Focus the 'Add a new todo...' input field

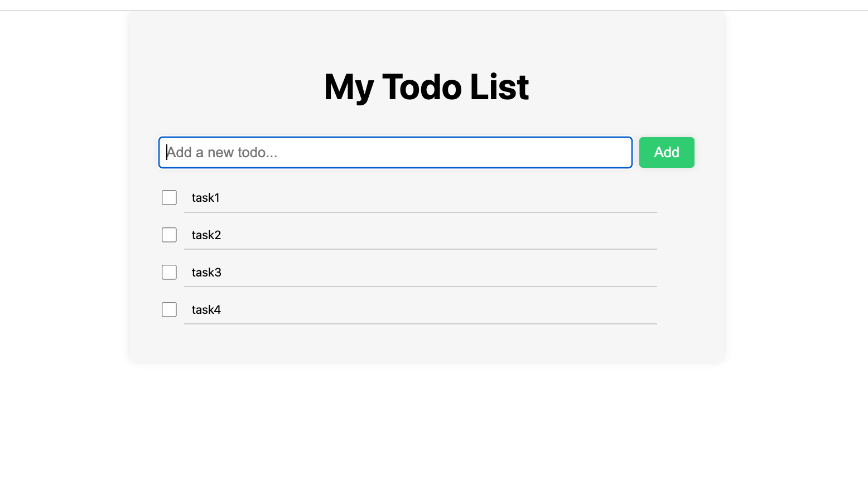tap(396, 152)
